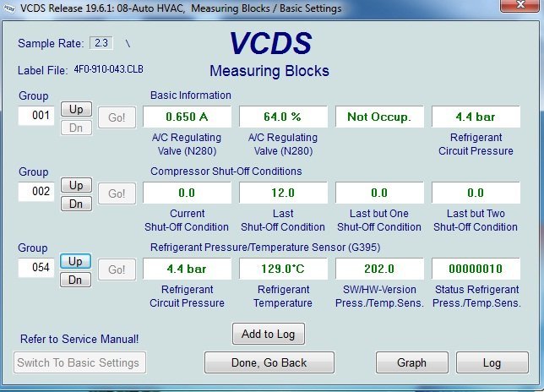Click Done, Go Back button

(x=269, y=362)
